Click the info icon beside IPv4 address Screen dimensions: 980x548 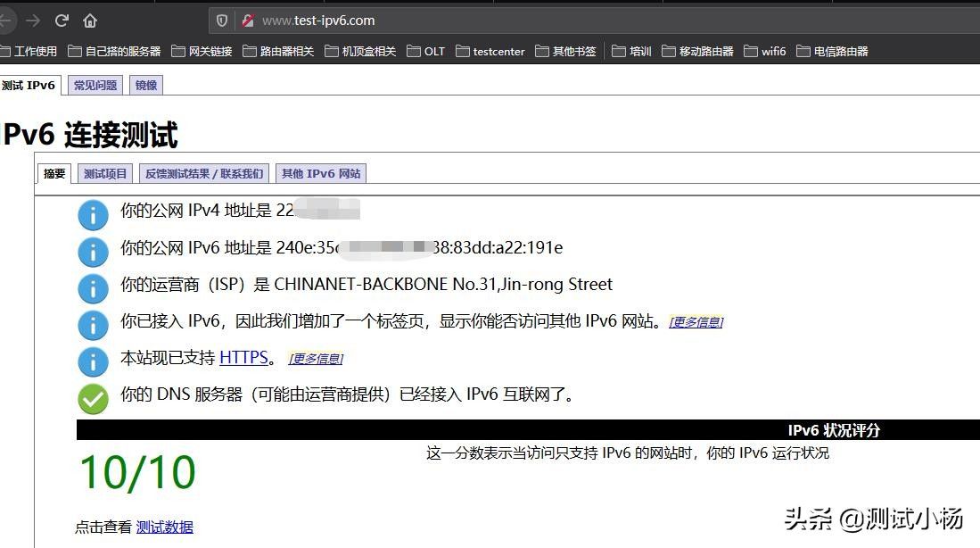pyautogui.click(x=93, y=214)
